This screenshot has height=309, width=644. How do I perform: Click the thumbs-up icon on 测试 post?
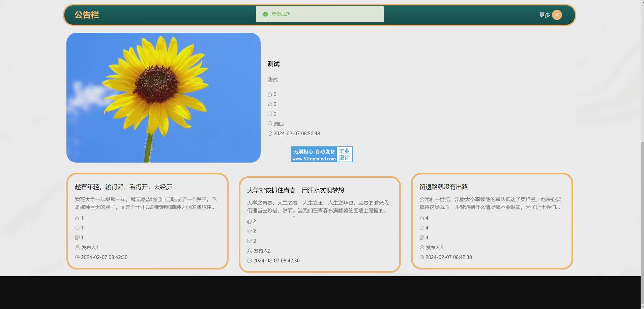click(270, 94)
